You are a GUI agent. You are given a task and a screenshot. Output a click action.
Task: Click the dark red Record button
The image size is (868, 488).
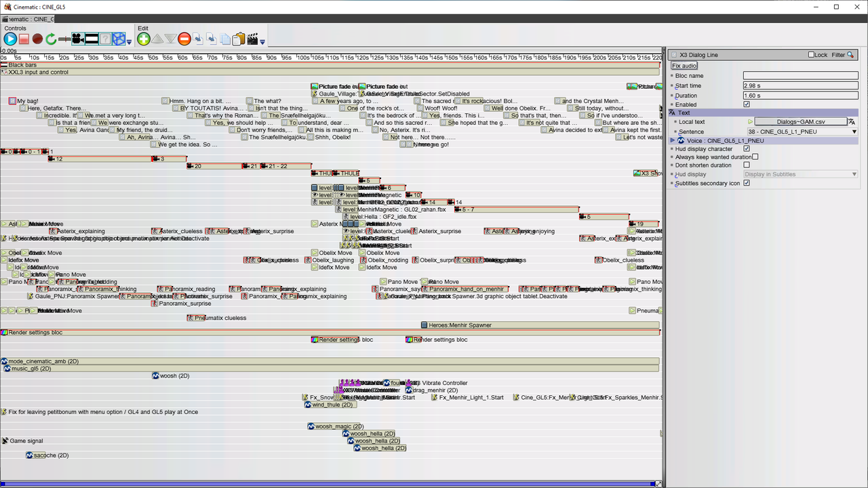tap(37, 39)
